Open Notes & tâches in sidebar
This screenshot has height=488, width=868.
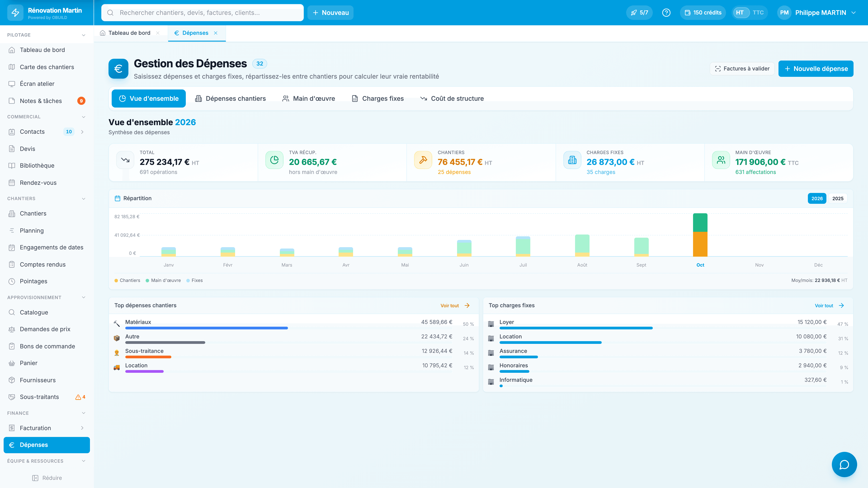tap(47, 101)
